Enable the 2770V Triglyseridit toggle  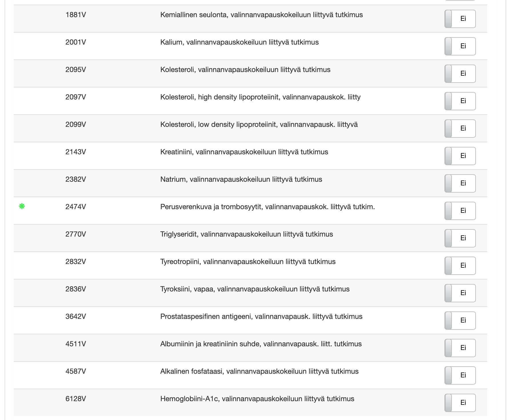tap(460, 238)
